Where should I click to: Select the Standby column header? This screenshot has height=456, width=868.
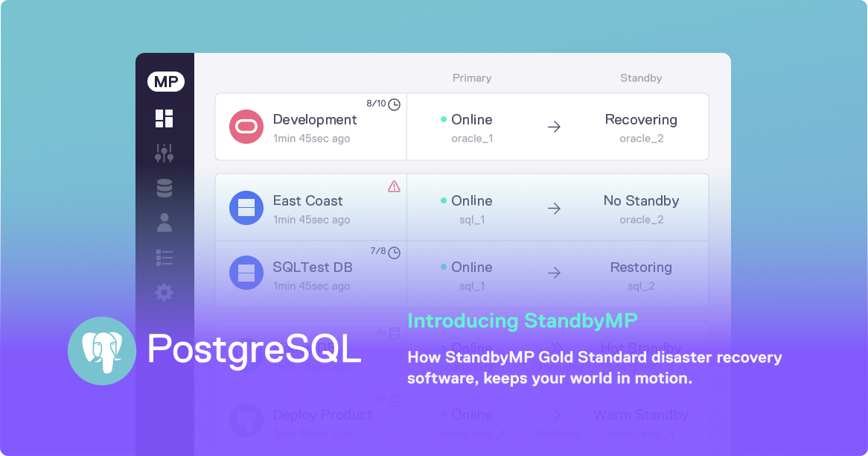pyautogui.click(x=641, y=77)
